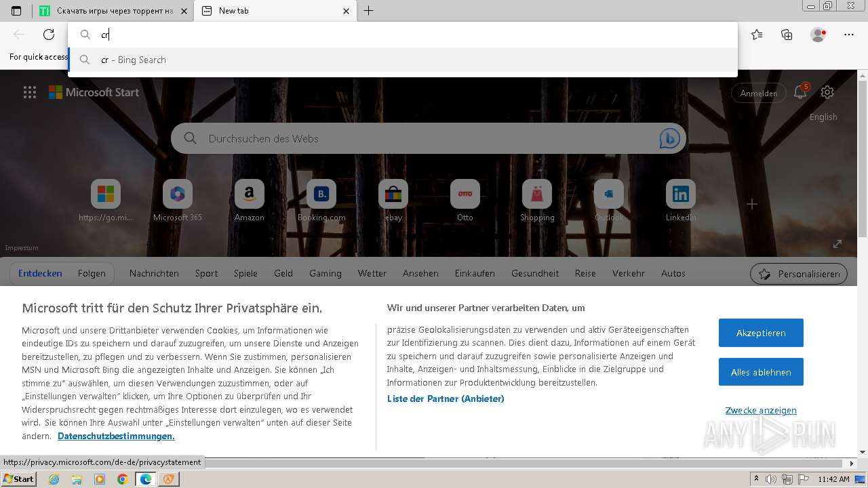Open the Favorites star icon
This screenshot has width=868, height=488.
pos(757,35)
